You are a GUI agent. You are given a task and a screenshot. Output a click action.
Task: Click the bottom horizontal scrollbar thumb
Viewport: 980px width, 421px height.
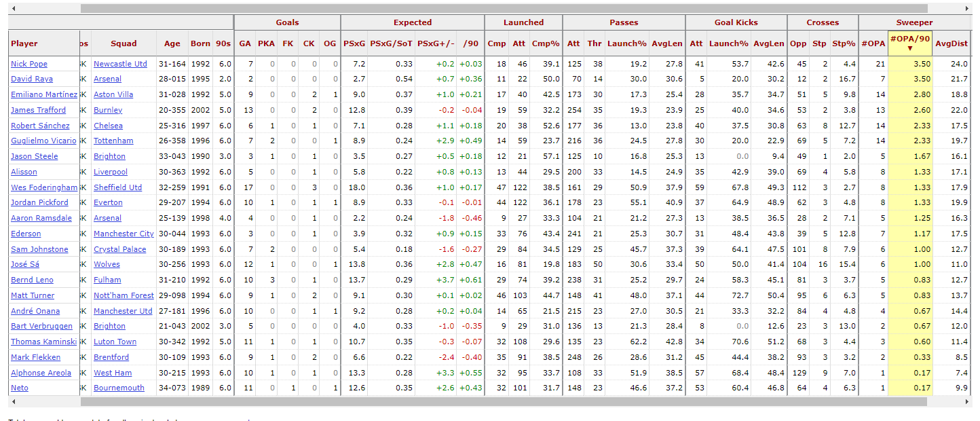(504, 402)
